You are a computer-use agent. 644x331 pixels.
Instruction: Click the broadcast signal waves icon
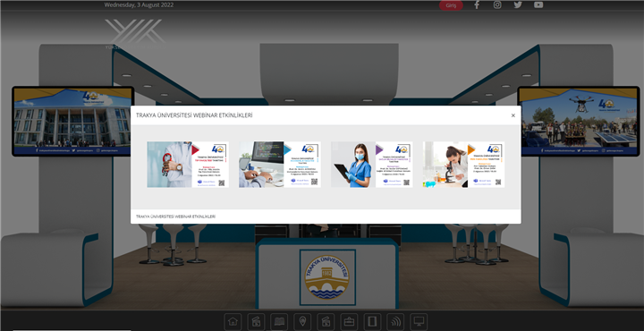[x=395, y=321]
